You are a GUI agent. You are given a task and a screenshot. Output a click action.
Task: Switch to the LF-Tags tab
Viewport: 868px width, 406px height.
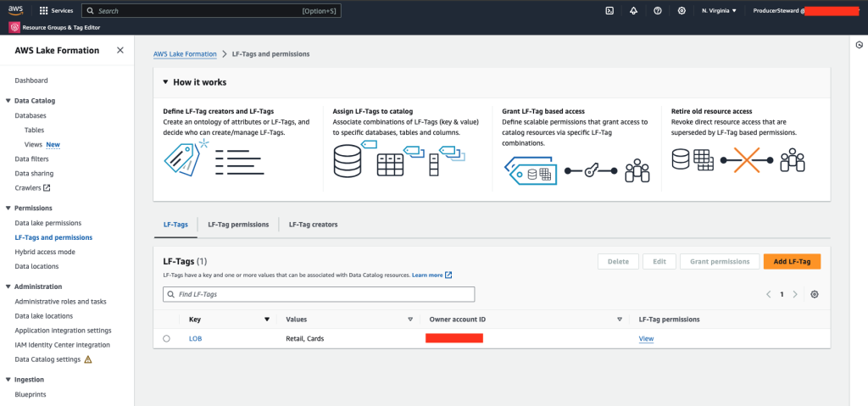[175, 225]
